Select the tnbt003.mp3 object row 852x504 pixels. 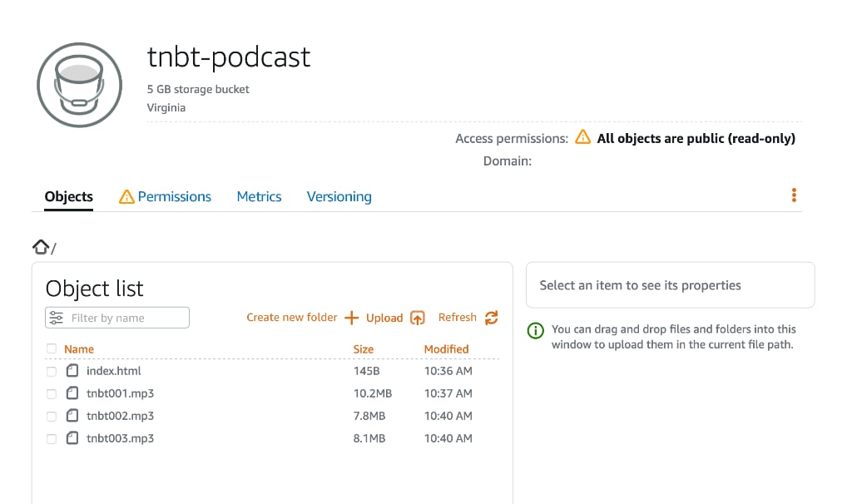[121, 438]
